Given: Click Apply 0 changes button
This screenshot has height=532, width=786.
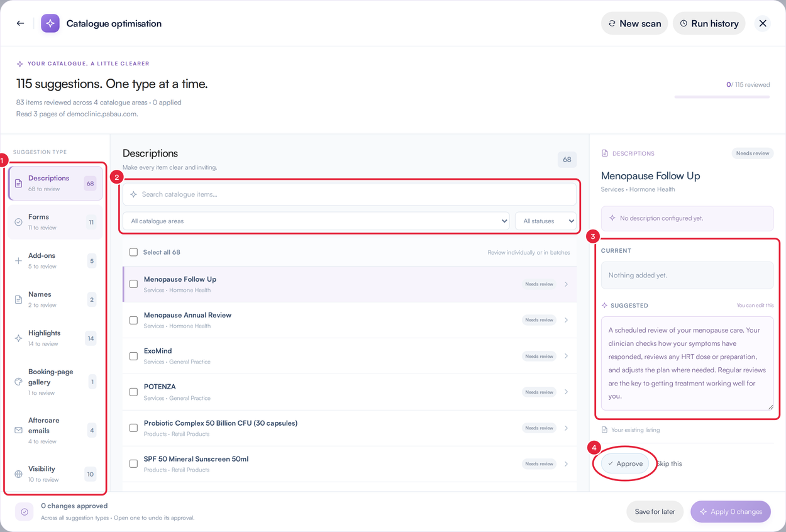Looking at the screenshot, I should pyautogui.click(x=731, y=512).
